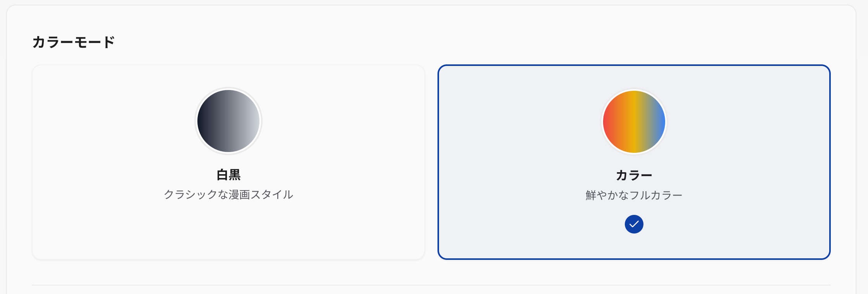Click light gray right side of monochrome circle
The height and width of the screenshot is (294, 868).
pos(252,121)
